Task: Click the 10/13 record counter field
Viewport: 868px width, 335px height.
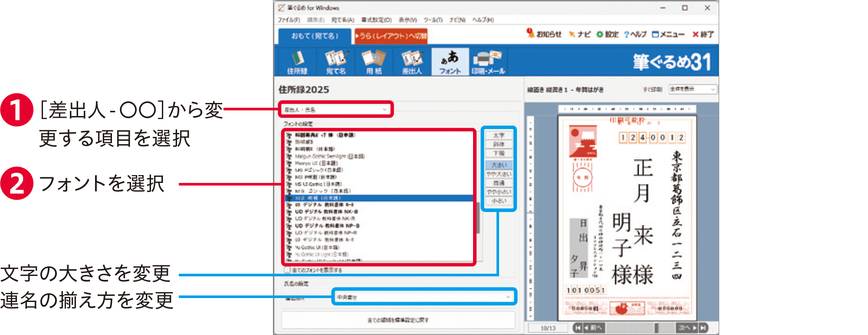Action: point(548,328)
